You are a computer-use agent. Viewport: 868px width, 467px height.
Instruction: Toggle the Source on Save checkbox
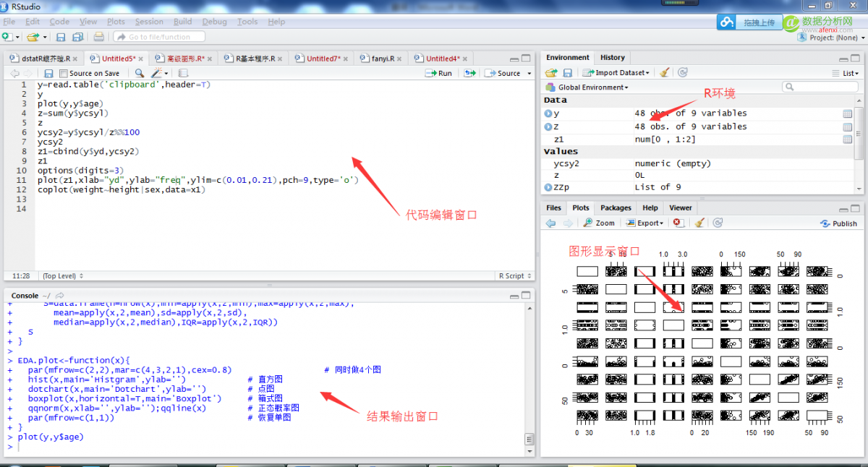[64, 73]
